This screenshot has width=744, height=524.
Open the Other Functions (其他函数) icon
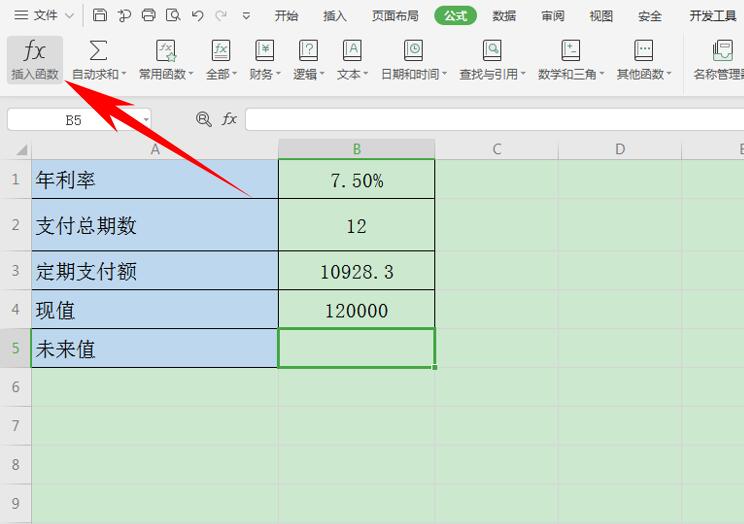coord(643,50)
